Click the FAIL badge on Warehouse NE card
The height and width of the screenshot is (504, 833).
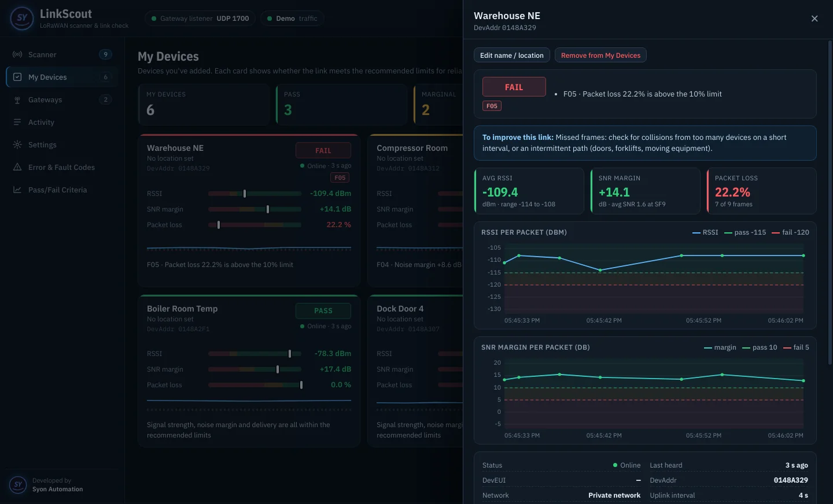click(x=323, y=150)
